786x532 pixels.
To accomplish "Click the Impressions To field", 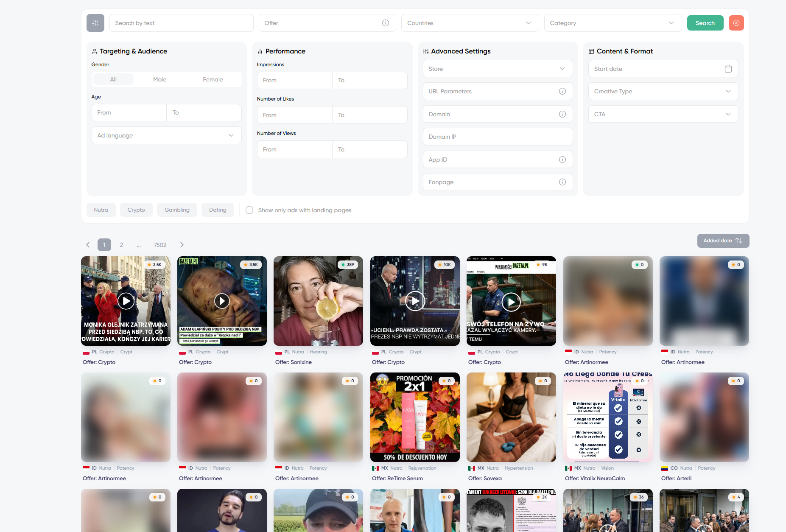I will coord(370,80).
